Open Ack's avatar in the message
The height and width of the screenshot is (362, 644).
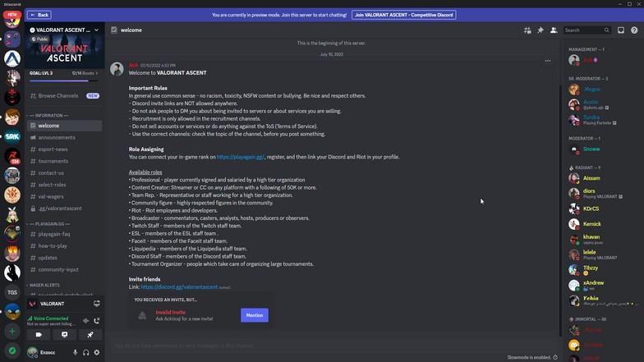point(117,69)
